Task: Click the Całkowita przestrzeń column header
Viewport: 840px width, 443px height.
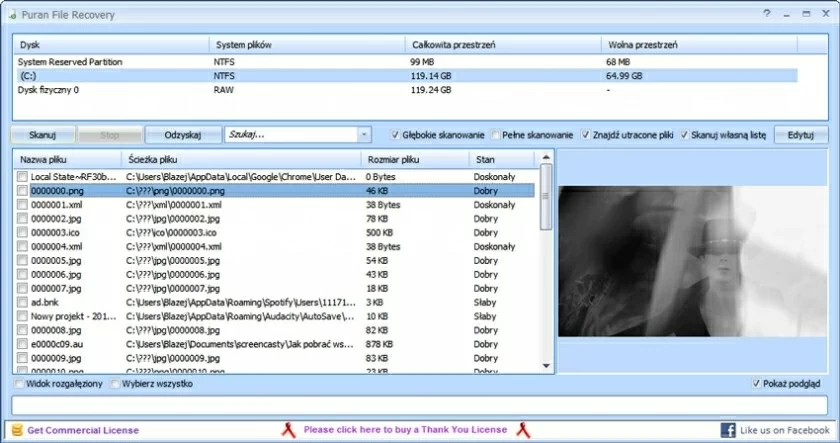Action: click(503, 45)
